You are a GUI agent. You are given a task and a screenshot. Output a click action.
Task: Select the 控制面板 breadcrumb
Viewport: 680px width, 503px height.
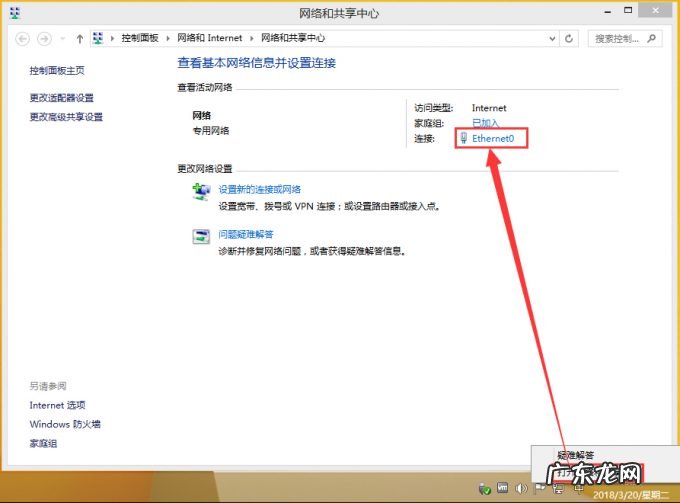(140, 38)
